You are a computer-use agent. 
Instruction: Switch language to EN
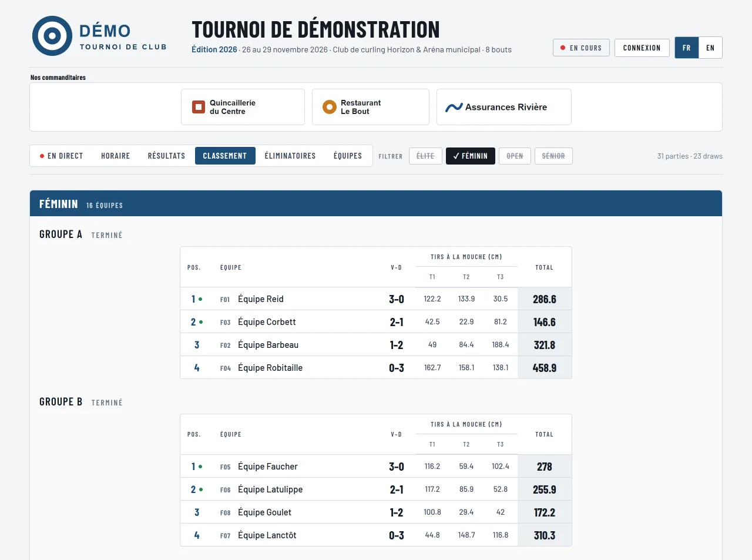[710, 48]
